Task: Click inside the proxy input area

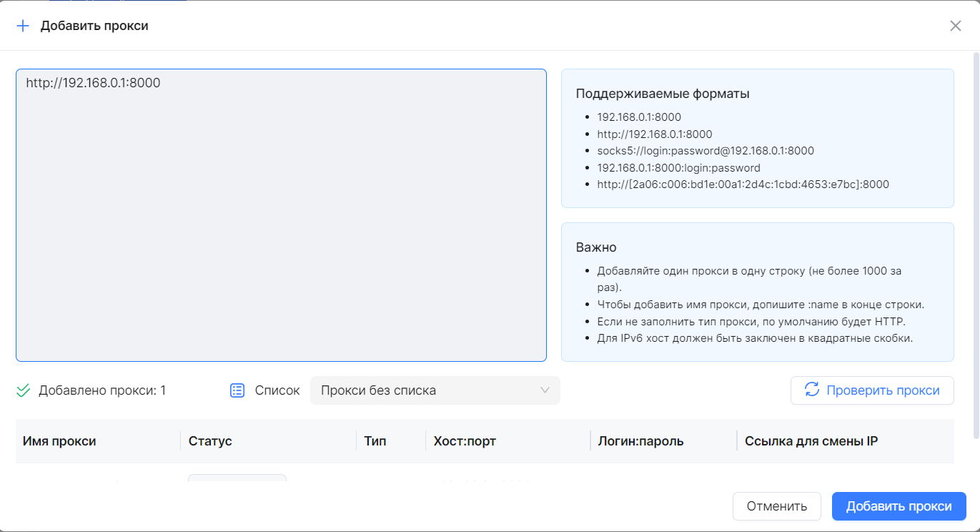Action: pyautogui.click(x=281, y=215)
